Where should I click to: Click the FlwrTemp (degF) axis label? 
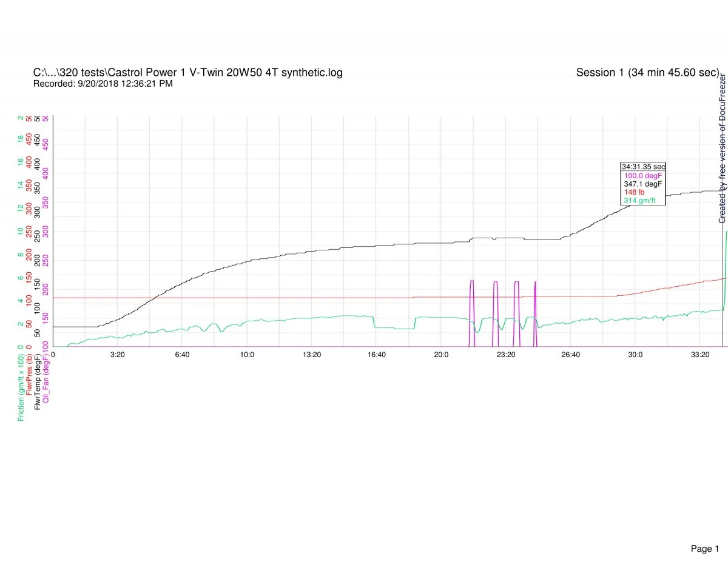[38, 380]
